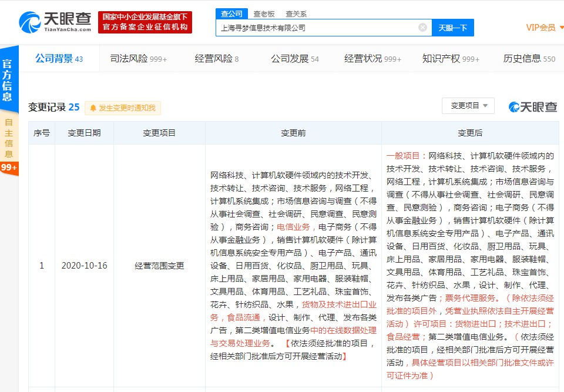Click the TianYanCha logo
The image size is (564, 392).
pos(55,22)
